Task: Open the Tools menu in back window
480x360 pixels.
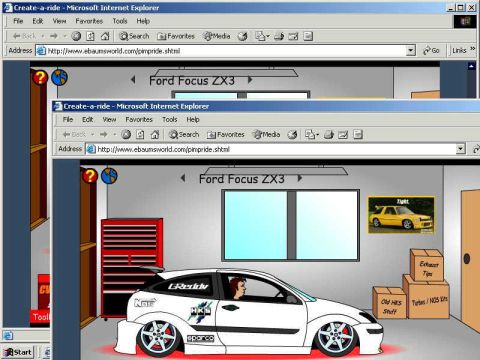Action: coord(120,21)
